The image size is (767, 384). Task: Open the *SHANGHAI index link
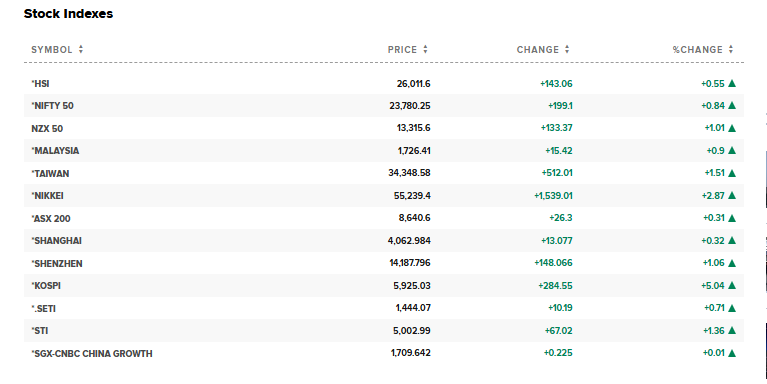click(x=57, y=241)
